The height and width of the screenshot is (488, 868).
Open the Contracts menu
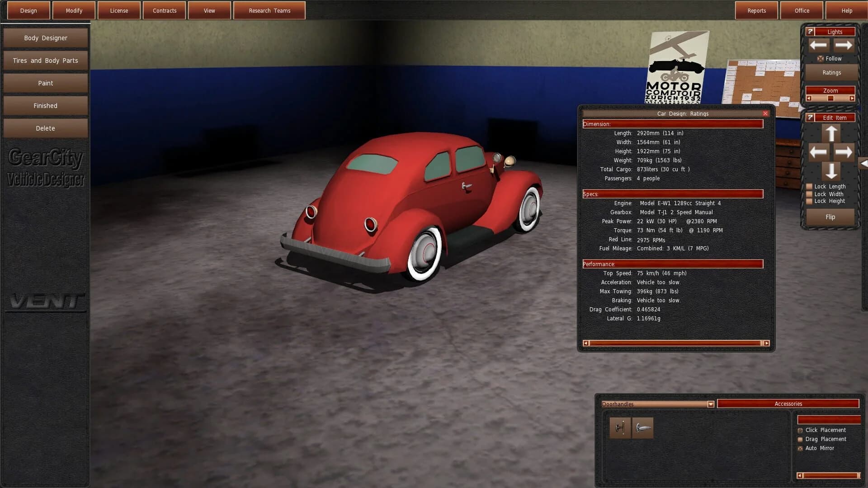164,10
